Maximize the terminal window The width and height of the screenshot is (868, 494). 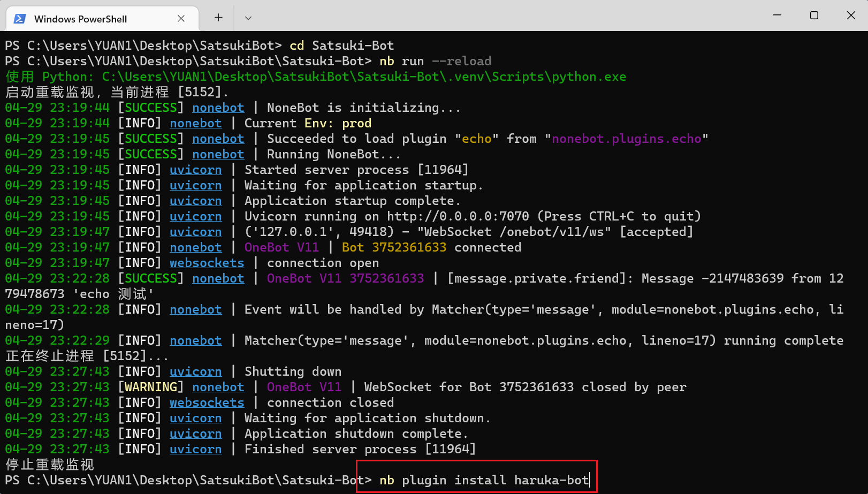pyautogui.click(x=814, y=15)
